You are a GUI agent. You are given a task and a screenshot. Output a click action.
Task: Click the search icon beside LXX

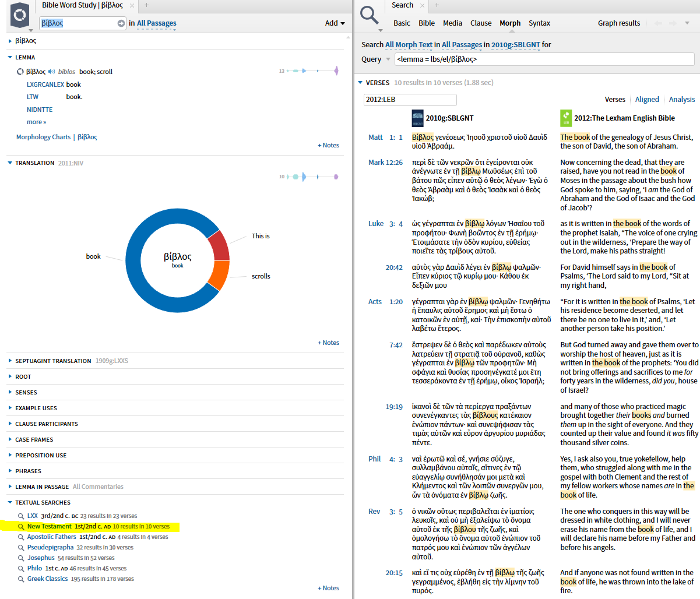[21, 516]
